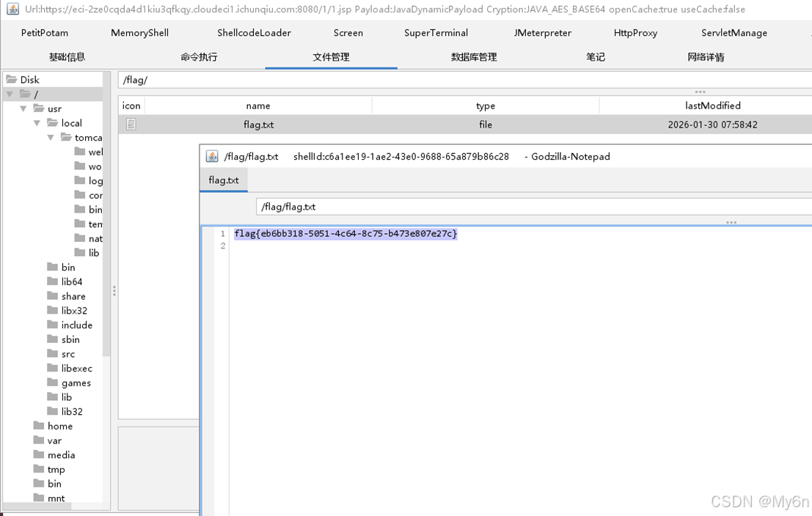This screenshot has width=812, height=516.
Task: Open the Screen tab
Action: coord(348,32)
